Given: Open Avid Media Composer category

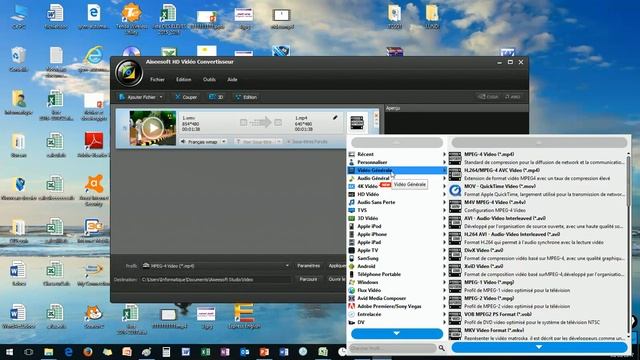Looking at the screenshot, I should point(397,298).
